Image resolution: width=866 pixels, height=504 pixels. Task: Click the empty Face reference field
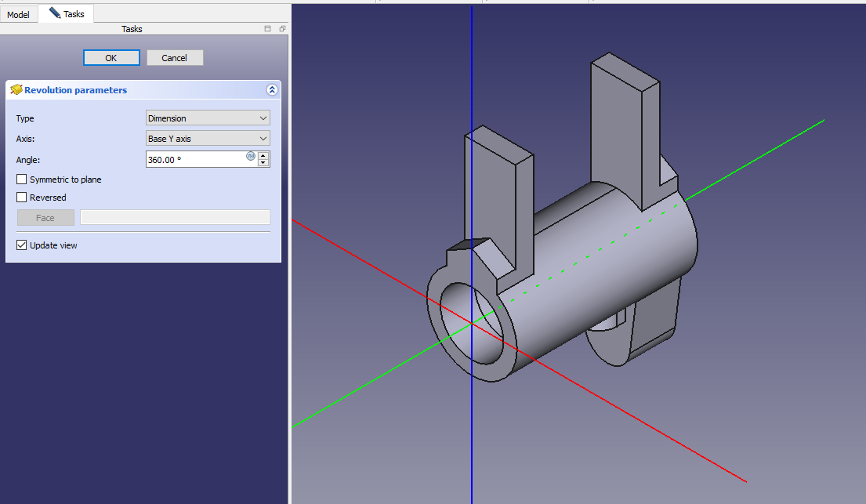(175, 218)
